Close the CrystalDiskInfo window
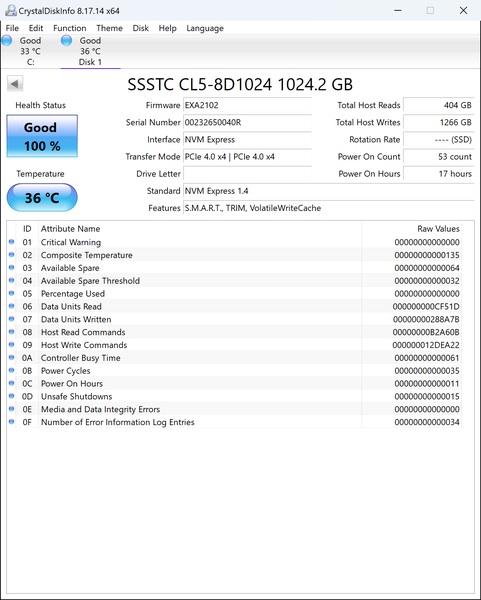 [x=463, y=10]
